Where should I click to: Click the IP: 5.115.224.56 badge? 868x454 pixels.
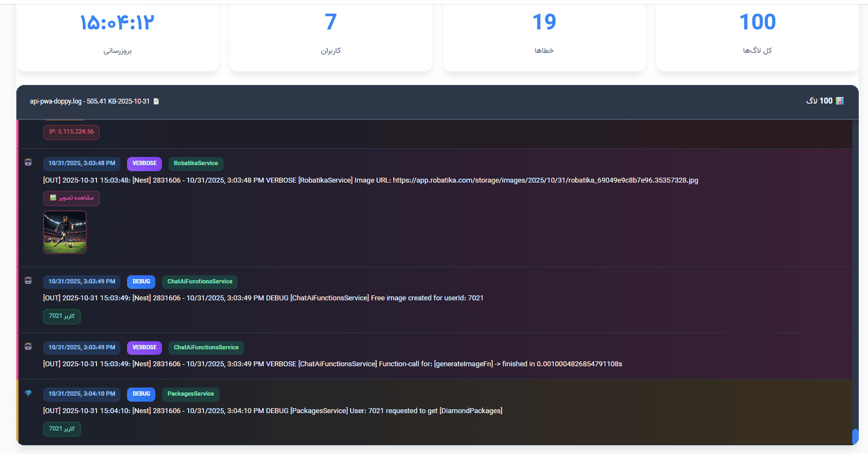[71, 132]
